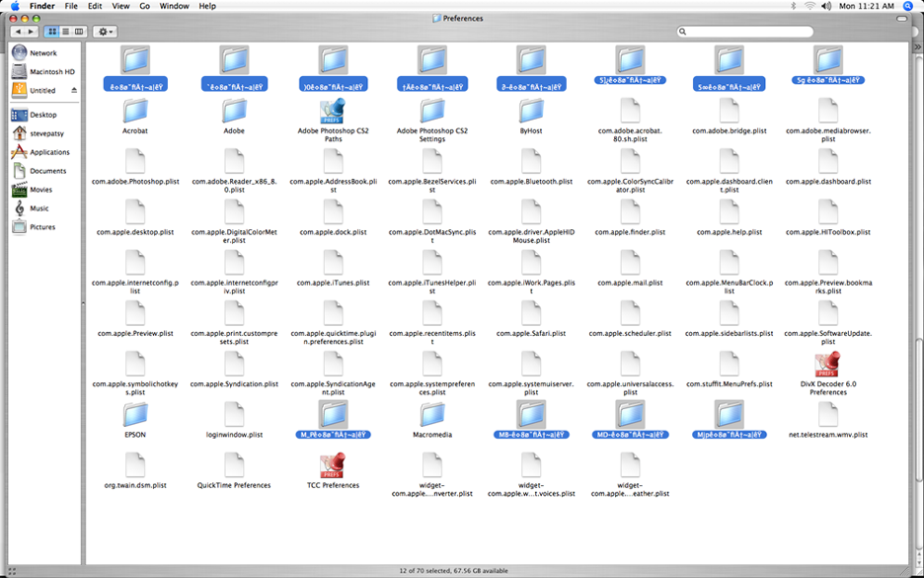
Task: Click the Back navigation arrow
Action: coord(19,32)
